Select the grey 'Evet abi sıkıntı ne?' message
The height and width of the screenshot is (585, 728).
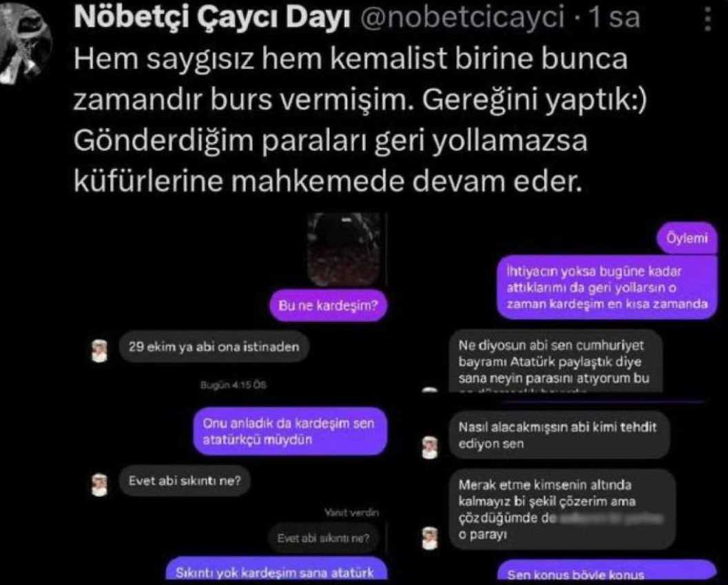click(x=185, y=480)
